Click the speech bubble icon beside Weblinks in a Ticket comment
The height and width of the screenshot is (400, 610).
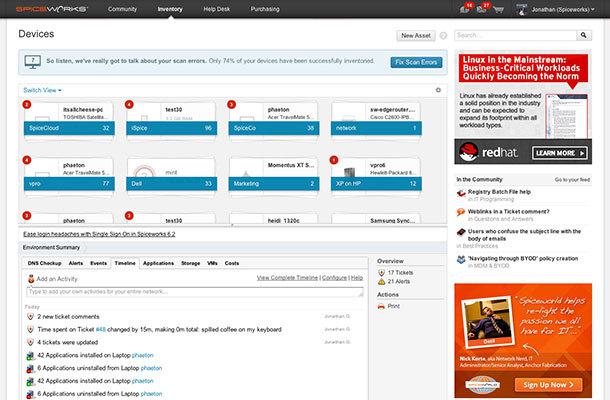coord(461,212)
